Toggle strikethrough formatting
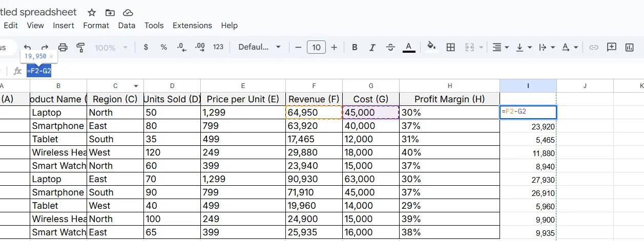This screenshot has height=241, width=644. click(390, 48)
